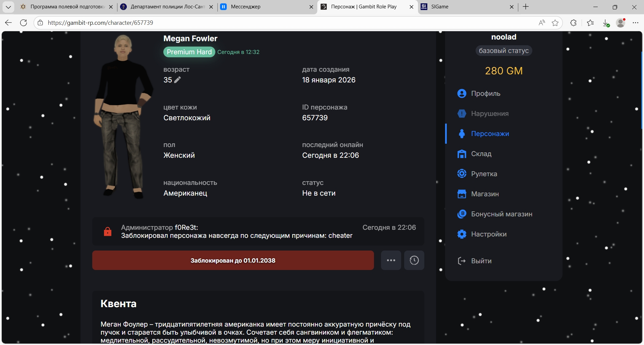644x345 pixels.
Task: Open the three-dots options button
Action: coord(391,260)
